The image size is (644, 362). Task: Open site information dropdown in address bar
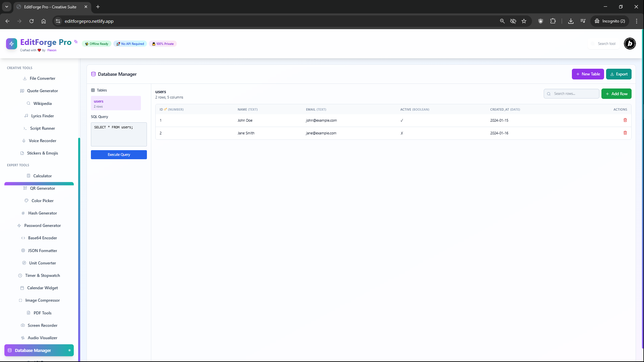[x=58, y=21]
